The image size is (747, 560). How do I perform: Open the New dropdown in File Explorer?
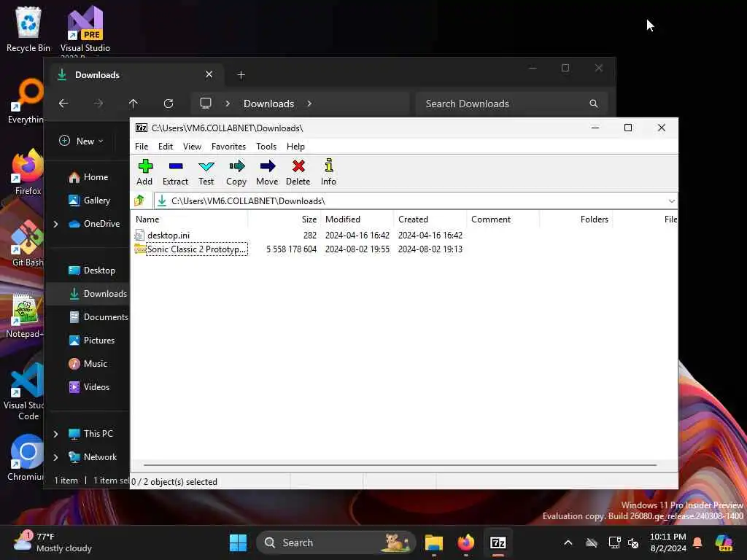[x=81, y=141]
